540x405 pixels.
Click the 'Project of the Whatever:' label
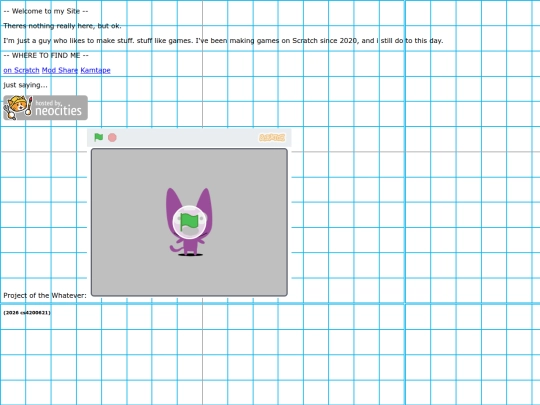45,295
